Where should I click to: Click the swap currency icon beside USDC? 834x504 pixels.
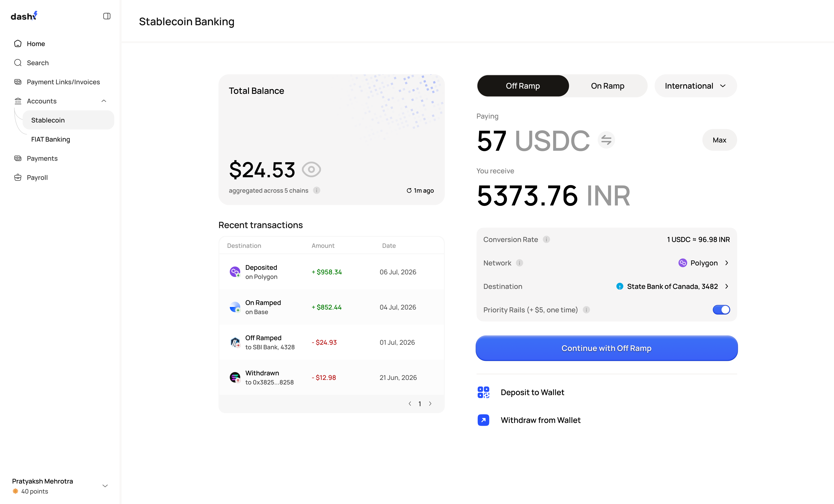point(606,140)
